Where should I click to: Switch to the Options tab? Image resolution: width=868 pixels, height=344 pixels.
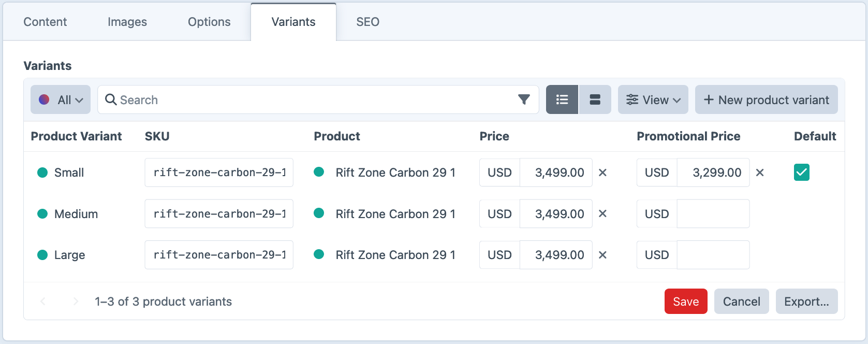pyautogui.click(x=209, y=22)
